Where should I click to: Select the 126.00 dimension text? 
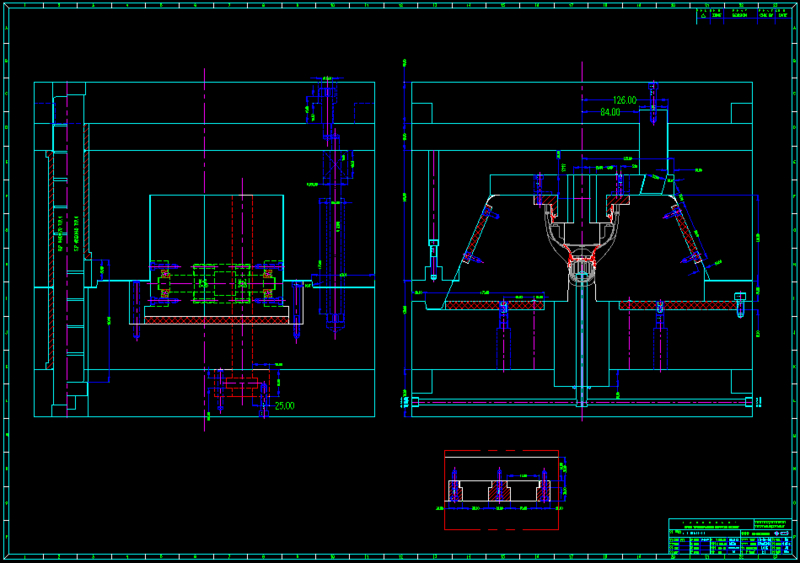coord(624,100)
